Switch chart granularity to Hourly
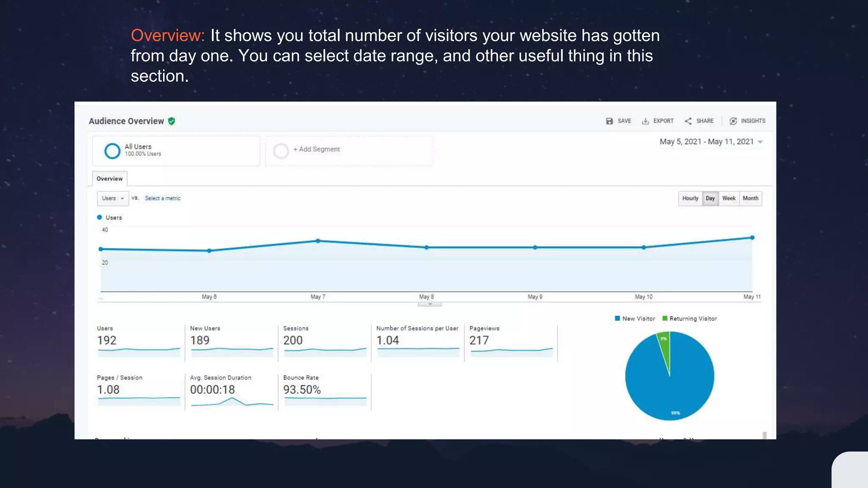 [690, 198]
